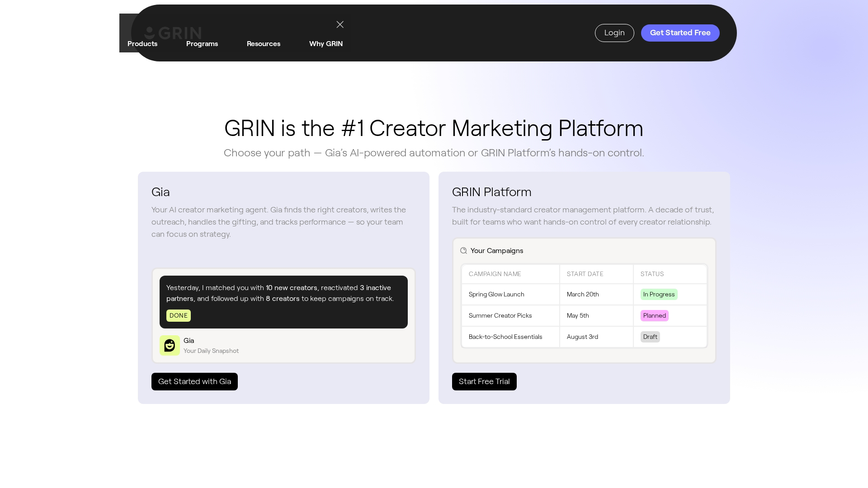Viewport: 868px width, 488px height.
Task: Select the Spring Glow Launch campaign row
Action: point(496,295)
